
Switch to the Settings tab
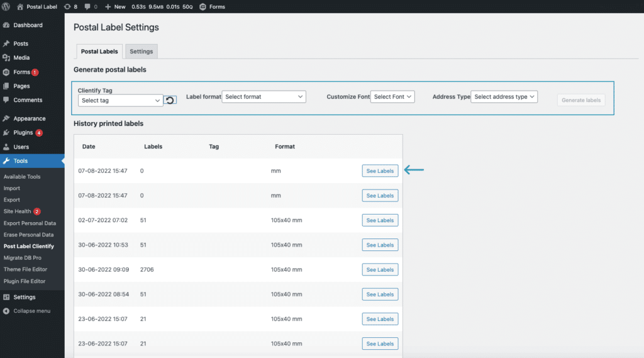142,52
